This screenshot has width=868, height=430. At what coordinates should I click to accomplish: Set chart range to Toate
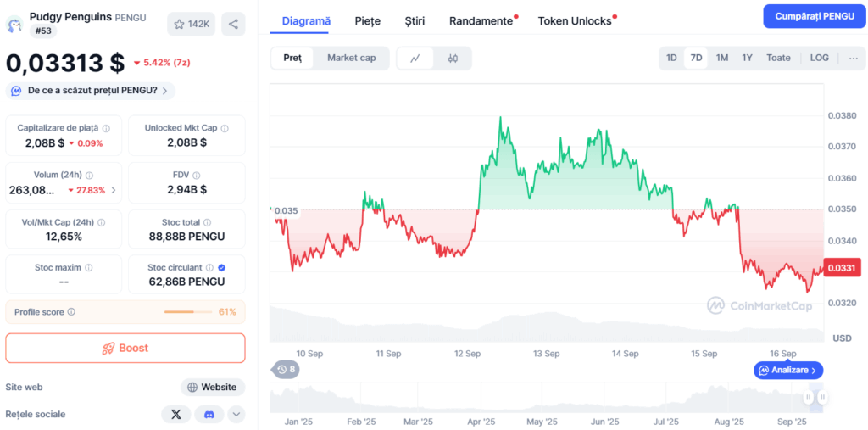pyautogui.click(x=778, y=58)
